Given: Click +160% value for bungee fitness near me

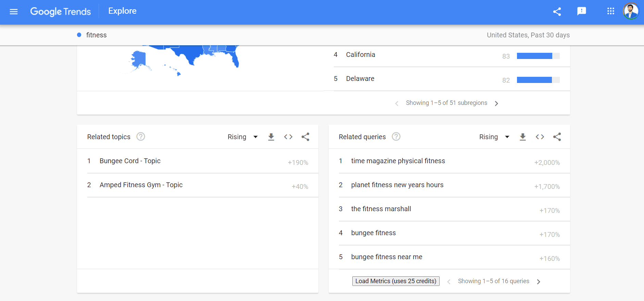Looking at the screenshot, I should tap(550, 258).
